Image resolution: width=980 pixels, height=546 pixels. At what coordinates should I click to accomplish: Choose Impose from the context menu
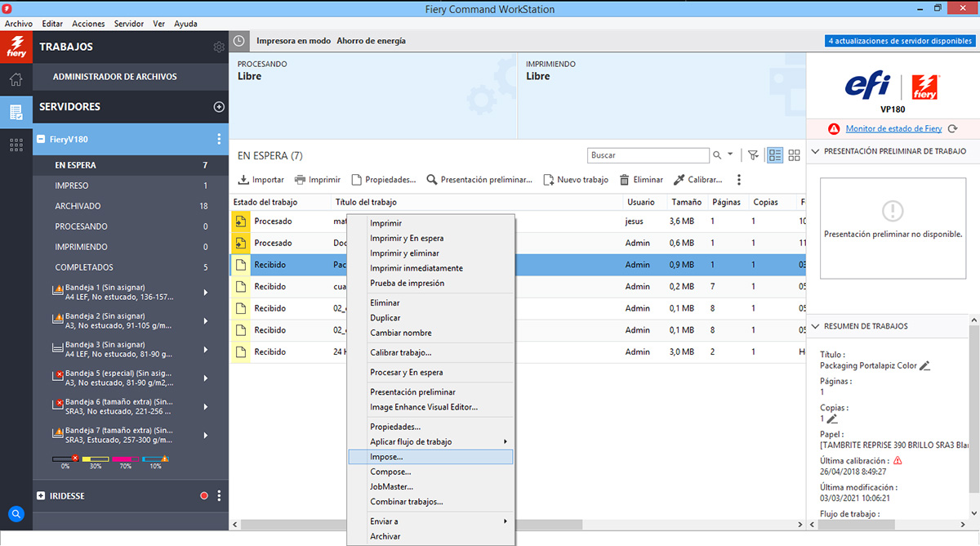[386, 457]
